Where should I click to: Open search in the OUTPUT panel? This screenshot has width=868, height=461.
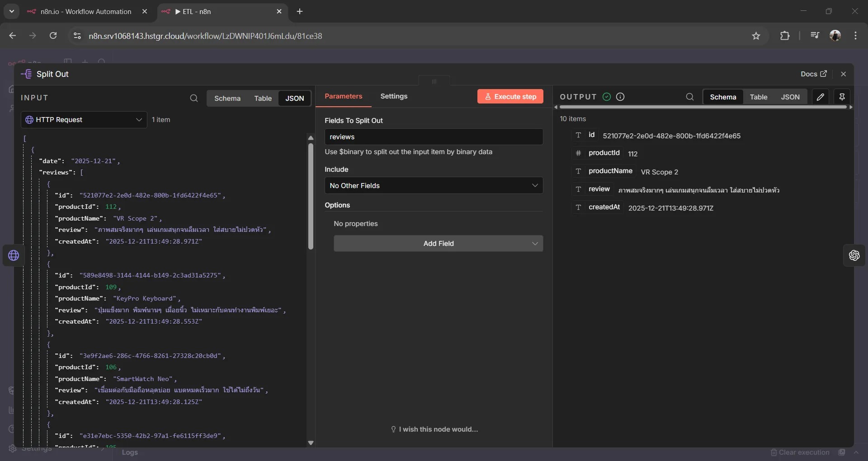coord(689,97)
